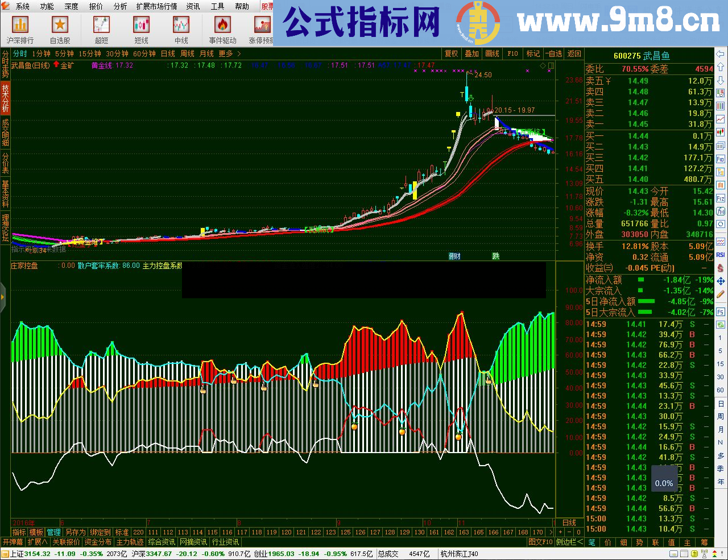Expand the 扩展 panel at the bottom

(x=39, y=542)
